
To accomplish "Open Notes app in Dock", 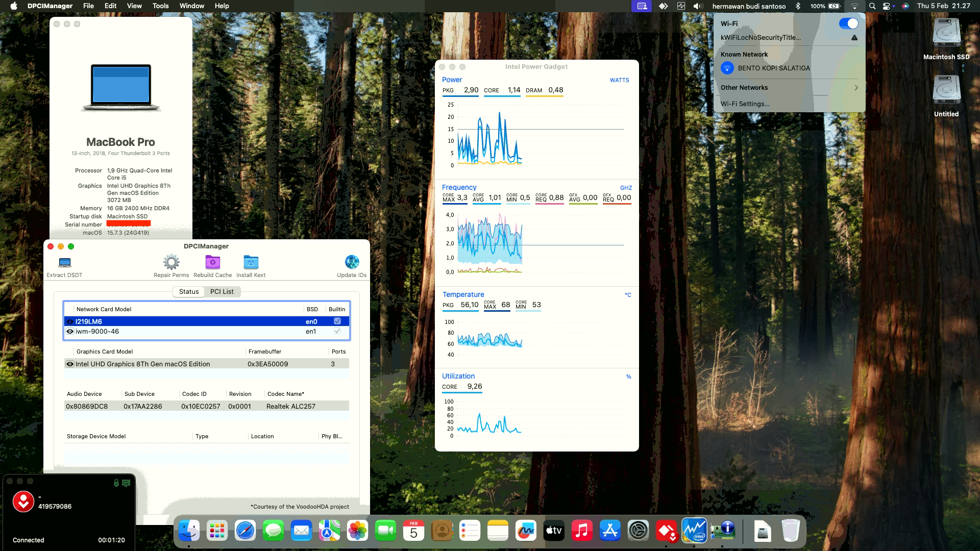I will [498, 531].
